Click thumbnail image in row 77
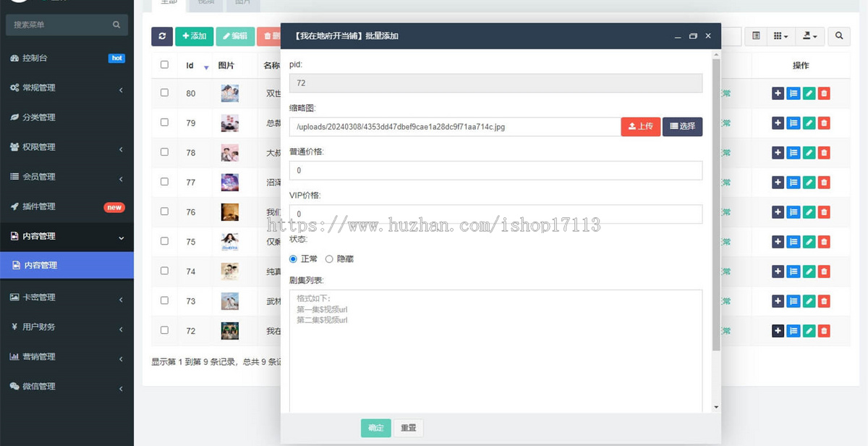This screenshot has height=446, width=868. pos(230,182)
